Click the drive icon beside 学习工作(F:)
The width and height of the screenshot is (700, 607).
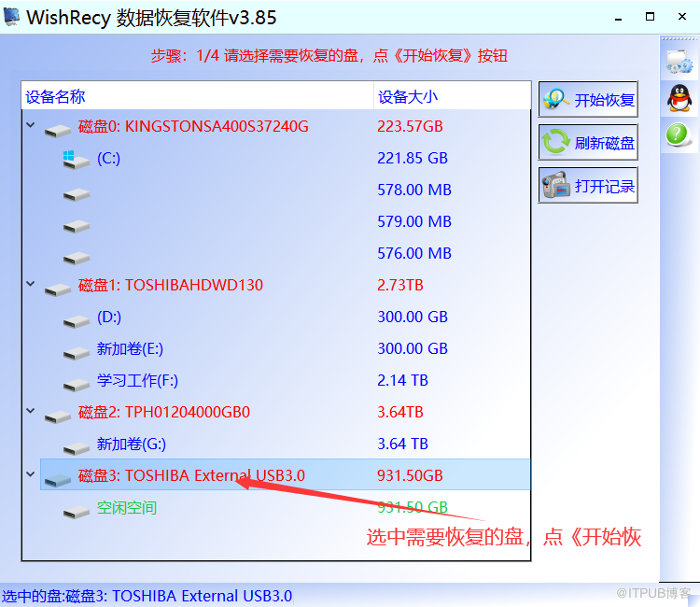click(77, 385)
